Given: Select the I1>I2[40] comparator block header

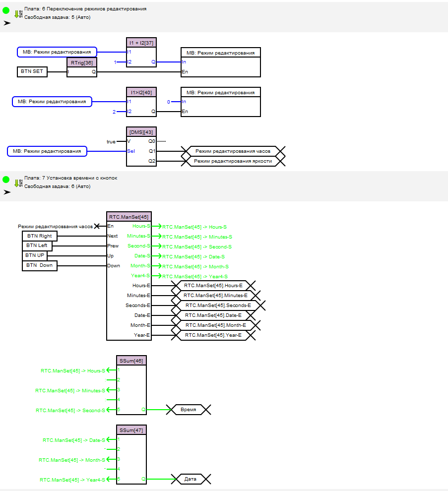Looking at the screenshot, I should tap(141, 92).
